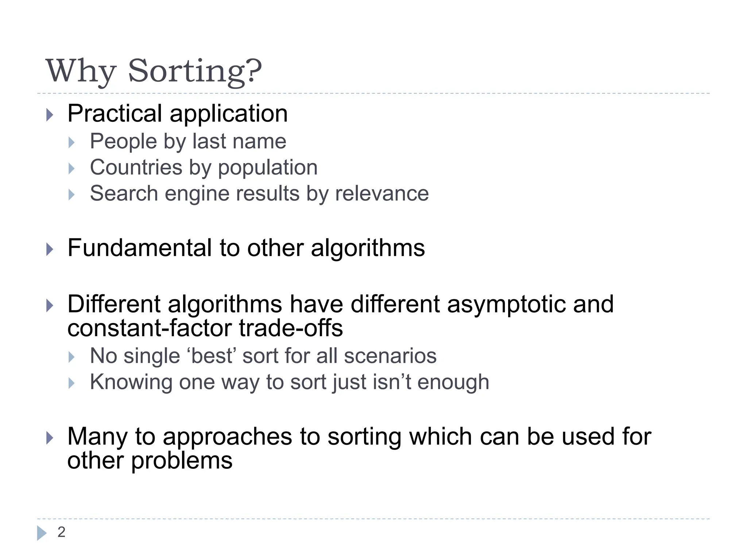Click the bullet arrow before No single 'best' sort
This screenshot has height=560, width=747.
coord(71,357)
